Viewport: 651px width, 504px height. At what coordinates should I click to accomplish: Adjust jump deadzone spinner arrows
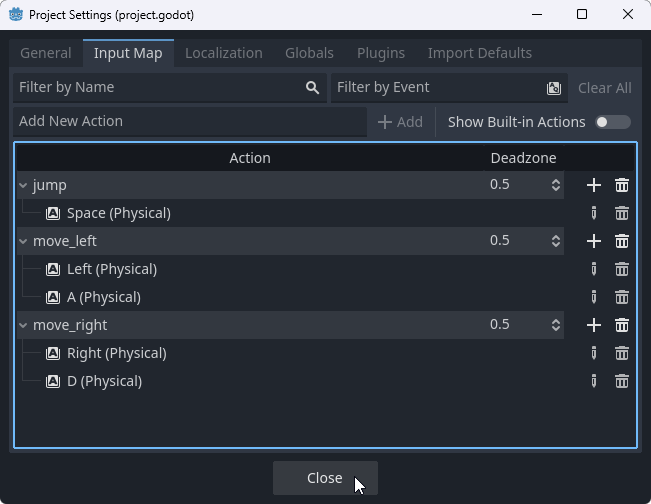pos(556,185)
